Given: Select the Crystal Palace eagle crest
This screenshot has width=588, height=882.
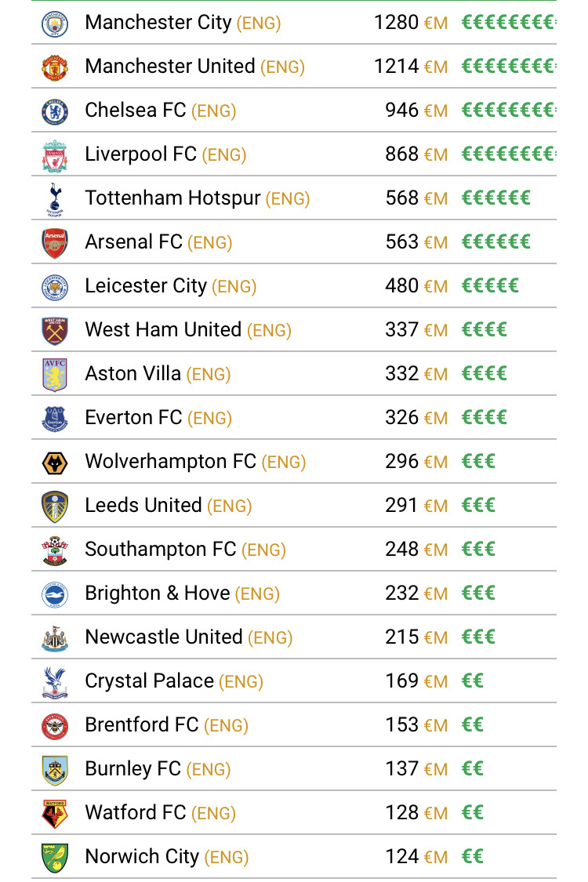Looking at the screenshot, I should pyautogui.click(x=55, y=682).
